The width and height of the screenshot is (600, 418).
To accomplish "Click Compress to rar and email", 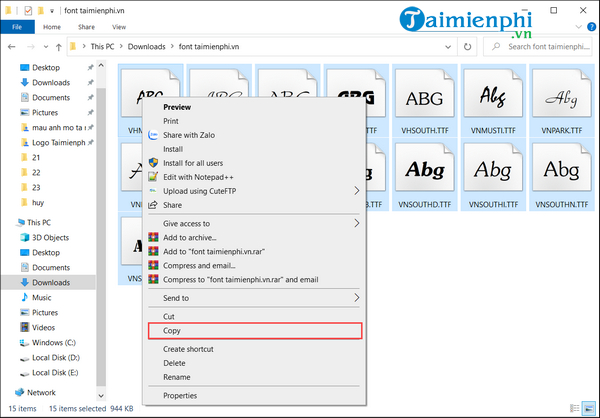I will (254, 280).
